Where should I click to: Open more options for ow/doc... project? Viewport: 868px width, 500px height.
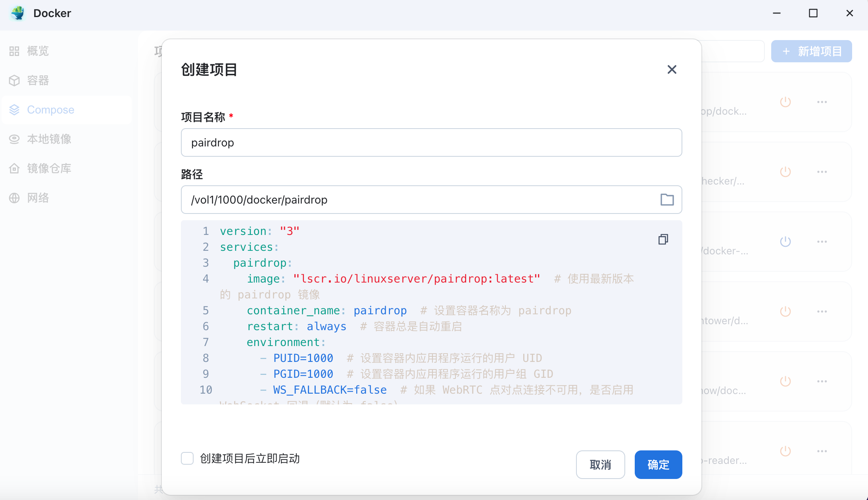click(x=822, y=381)
